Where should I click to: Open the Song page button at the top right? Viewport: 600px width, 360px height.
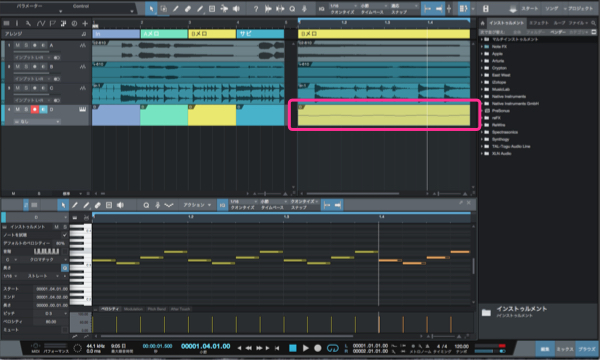pyautogui.click(x=551, y=8)
